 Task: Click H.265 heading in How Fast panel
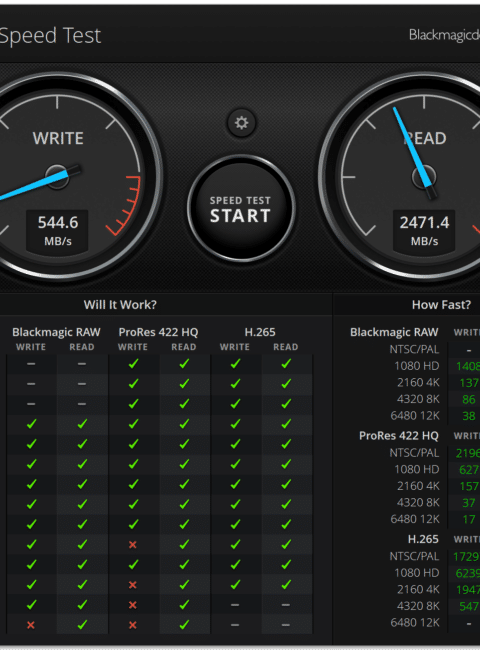423,539
